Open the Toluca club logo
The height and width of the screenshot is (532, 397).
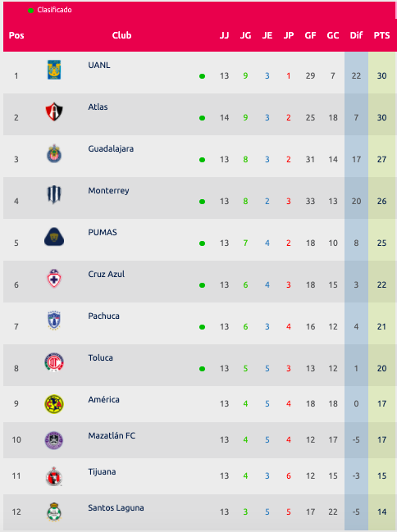pyautogui.click(x=54, y=362)
